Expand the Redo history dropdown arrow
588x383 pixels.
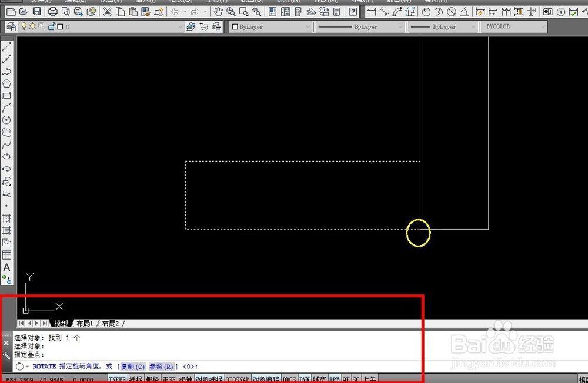[205, 12]
